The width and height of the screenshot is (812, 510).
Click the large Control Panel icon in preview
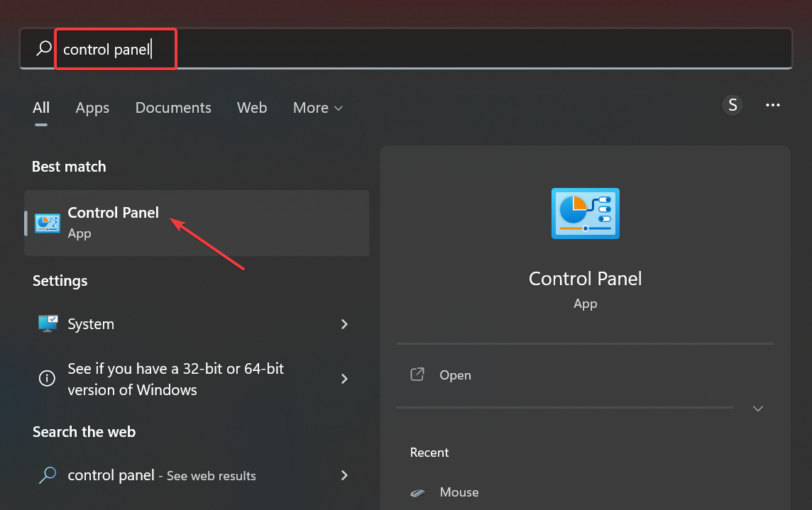(585, 214)
